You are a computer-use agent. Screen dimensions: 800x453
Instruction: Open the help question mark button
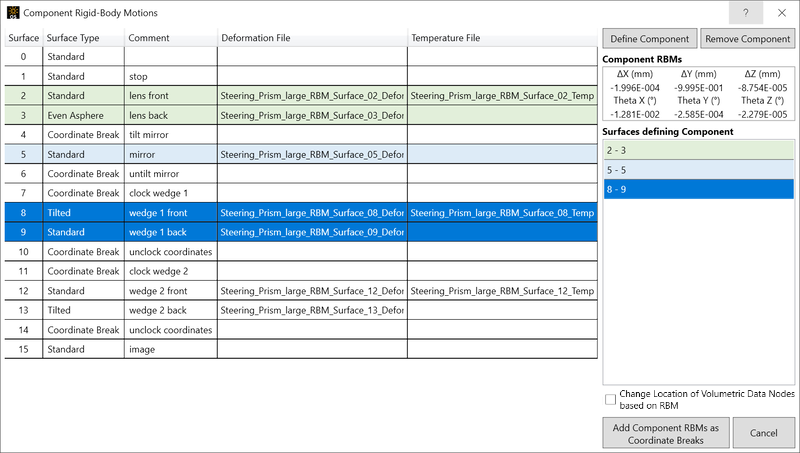(745, 13)
